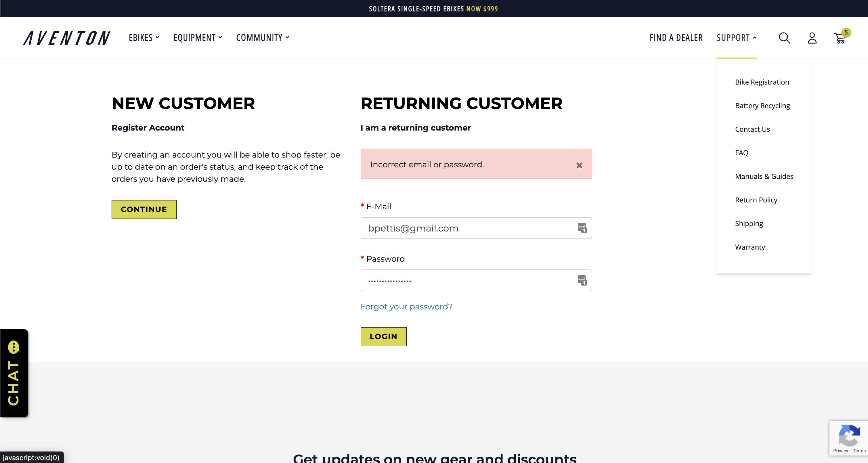
Task: Expand the Equipment dropdown menu
Action: point(198,38)
